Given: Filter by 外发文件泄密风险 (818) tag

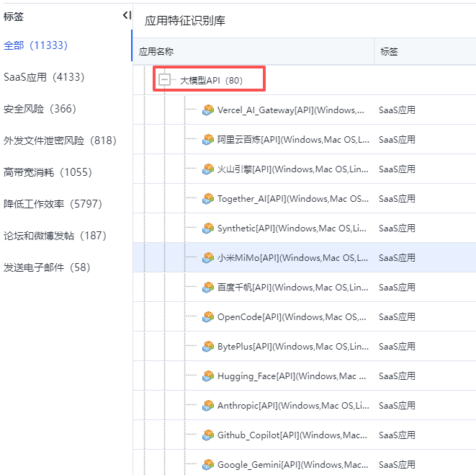Looking at the screenshot, I should (60, 141).
